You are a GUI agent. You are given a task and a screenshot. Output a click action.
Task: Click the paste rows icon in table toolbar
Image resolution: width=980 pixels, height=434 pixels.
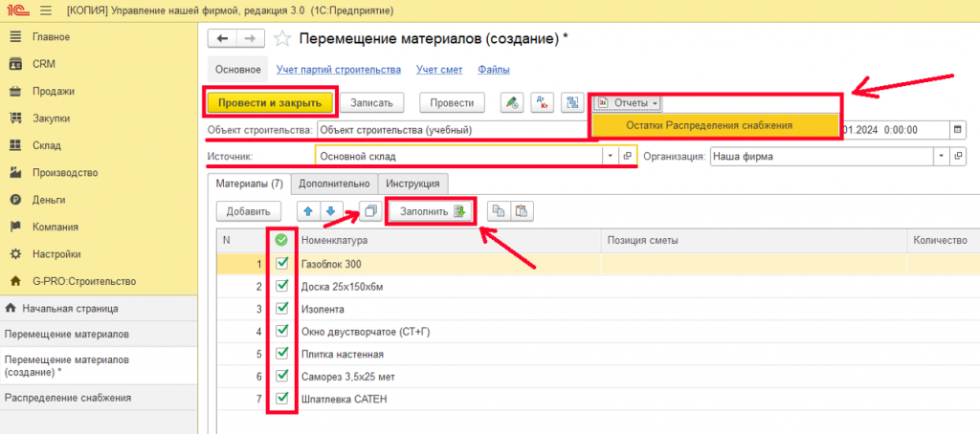522,211
